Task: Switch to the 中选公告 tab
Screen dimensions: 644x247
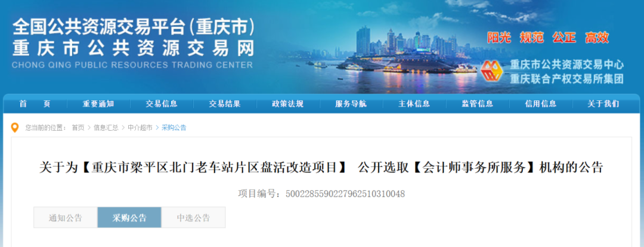Action: [x=193, y=217]
